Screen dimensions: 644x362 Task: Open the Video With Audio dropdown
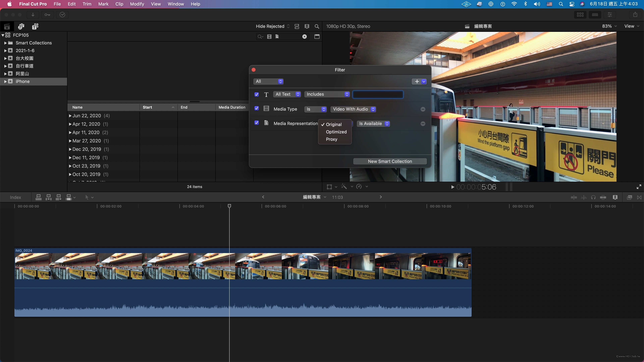pyautogui.click(x=354, y=109)
